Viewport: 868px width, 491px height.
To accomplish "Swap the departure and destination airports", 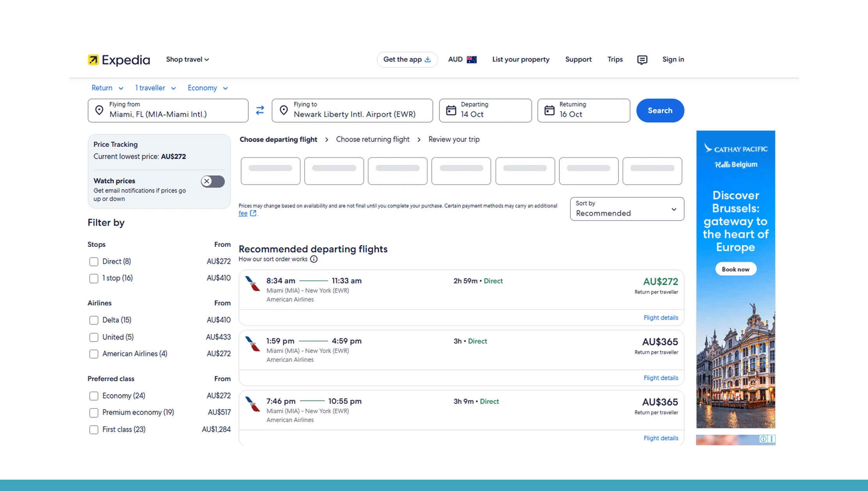I will point(260,110).
